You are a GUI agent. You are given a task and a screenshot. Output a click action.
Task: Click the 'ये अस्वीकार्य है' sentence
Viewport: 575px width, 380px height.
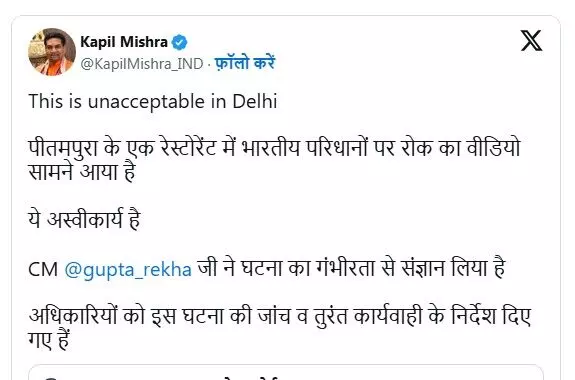[84, 219]
